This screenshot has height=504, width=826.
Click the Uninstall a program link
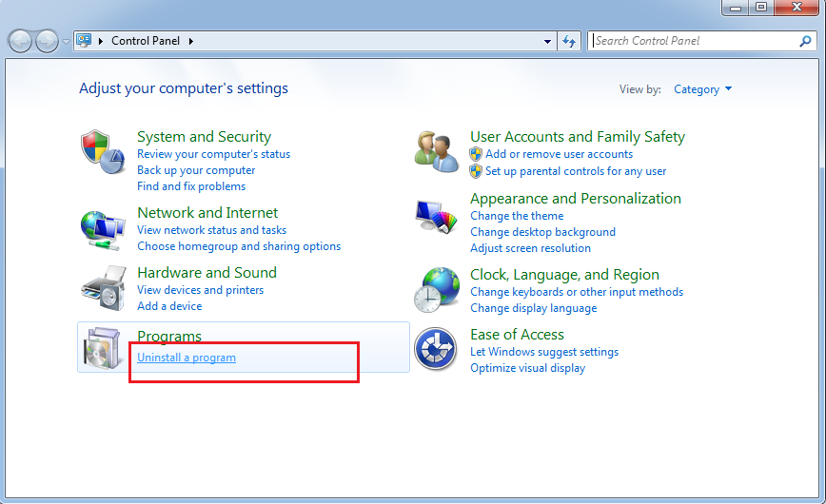[187, 358]
